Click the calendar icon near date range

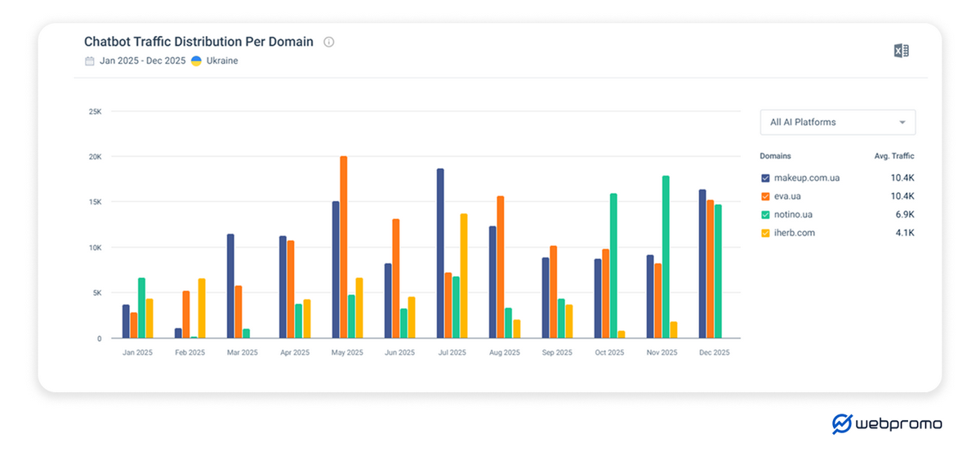[x=90, y=61]
